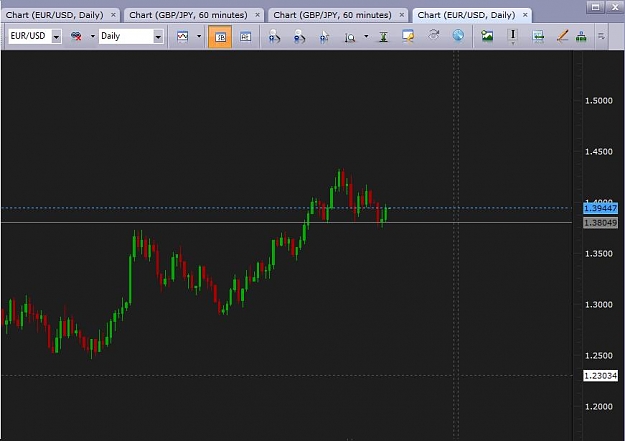Image resolution: width=625 pixels, height=441 pixels.
Task: Expand the zoom tool dropdown arrow
Action: [x=366, y=36]
